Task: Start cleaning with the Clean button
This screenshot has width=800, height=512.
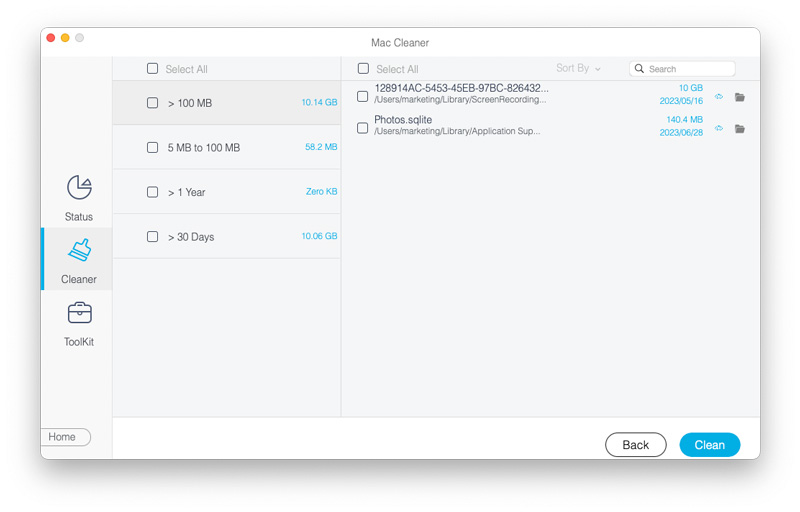Action: pyautogui.click(x=709, y=445)
